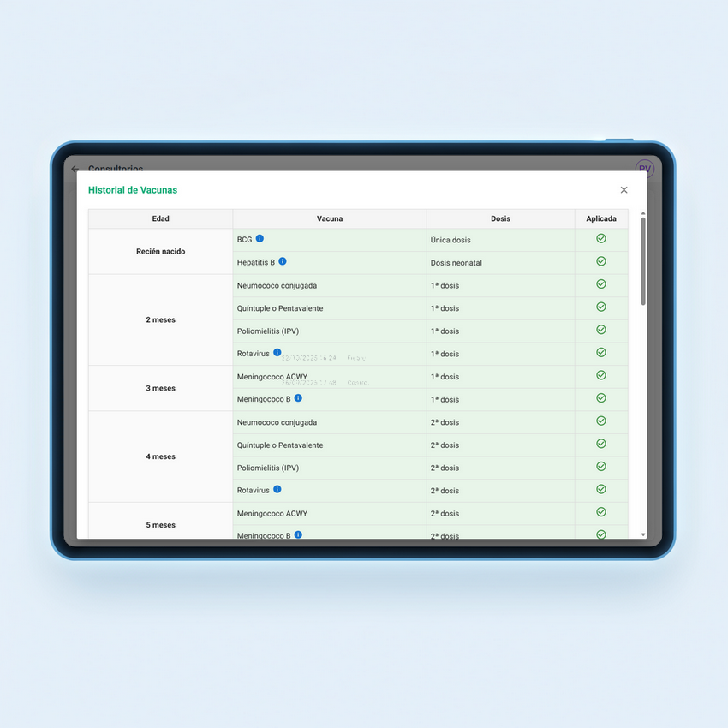Toggle applied status for Hepatitis B dose
728x728 pixels.
click(600, 262)
